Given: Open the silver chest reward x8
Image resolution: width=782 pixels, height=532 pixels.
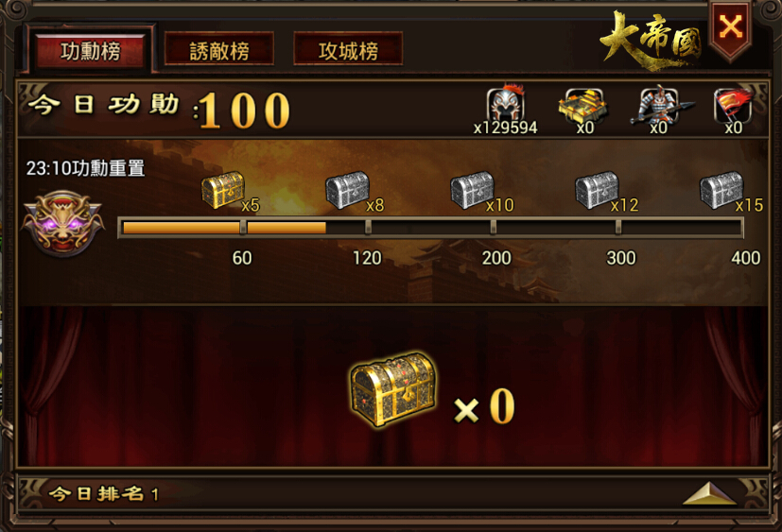Looking at the screenshot, I should (x=348, y=190).
